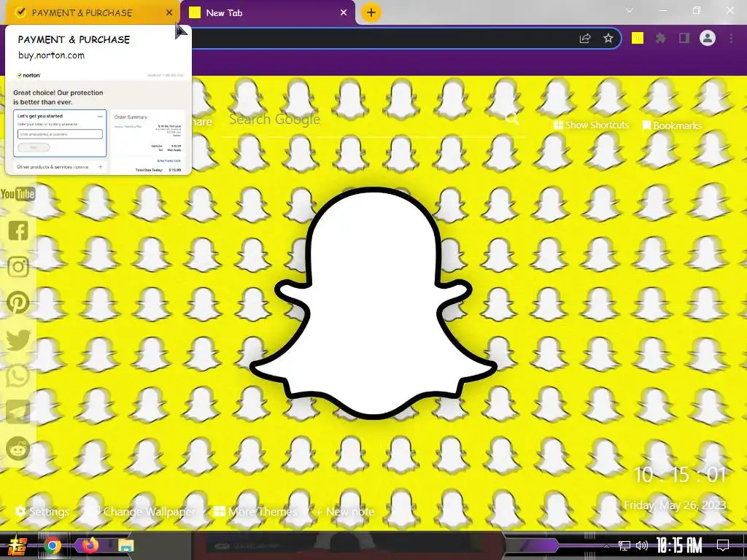This screenshot has width=747, height=560.
Task: Click the Norton tab preview thumbnail
Action: pyautogui.click(x=98, y=122)
